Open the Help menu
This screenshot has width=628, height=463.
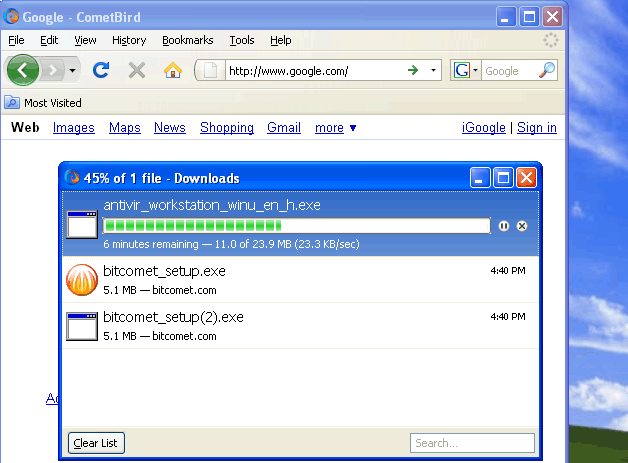280,40
